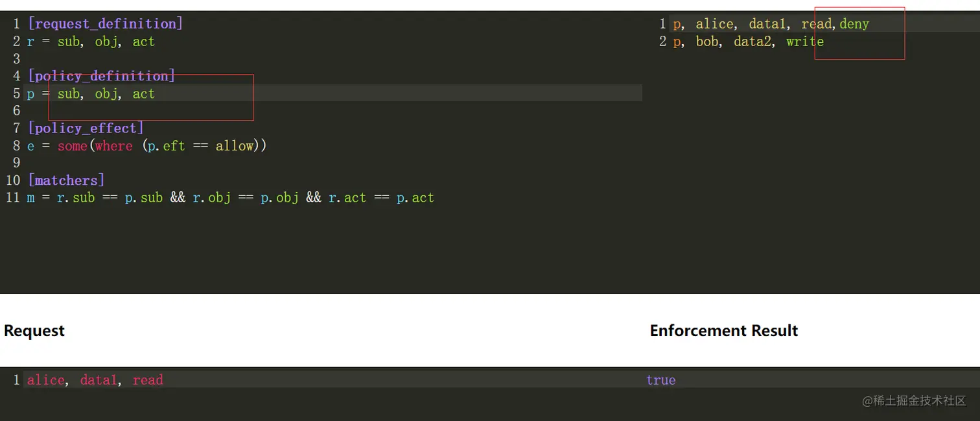Click the matcher expression on line 11
The width and height of the screenshot is (980, 421).
point(230,197)
